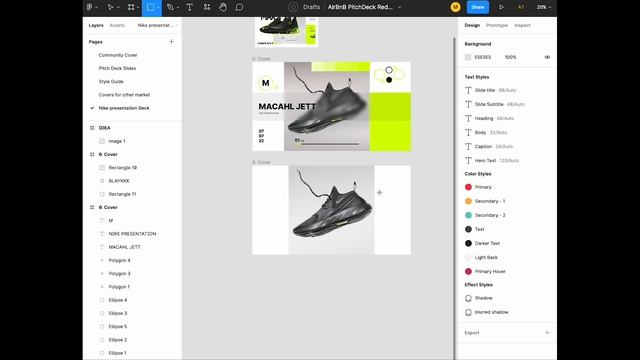
Task: Open the Resources components tool
Action: pyautogui.click(x=207, y=7)
